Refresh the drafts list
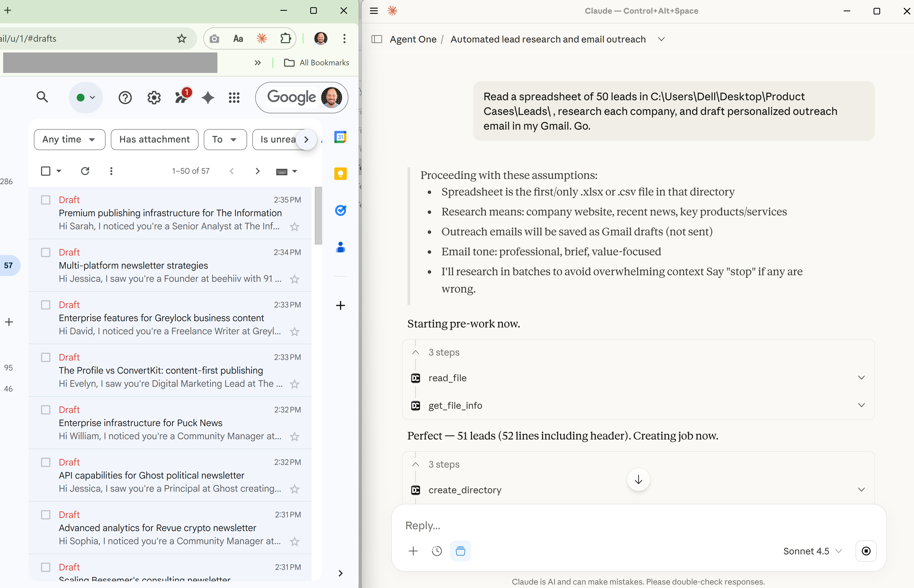Viewport: 914px width, 588px height. point(85,171)
